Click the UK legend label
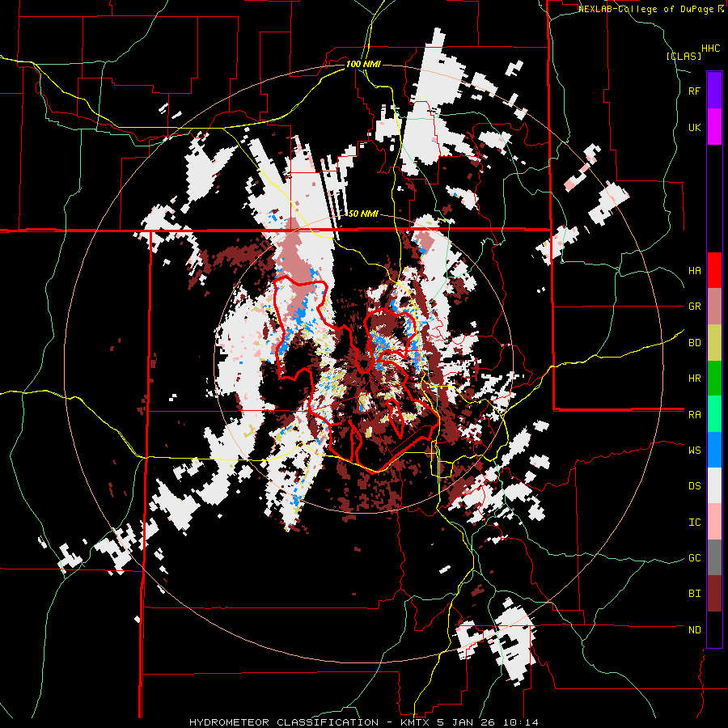 point(694,127)
